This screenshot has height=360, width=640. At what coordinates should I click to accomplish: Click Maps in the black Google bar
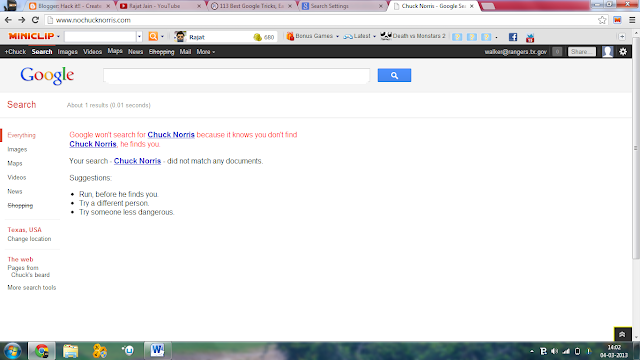click(x=115, y=51)
